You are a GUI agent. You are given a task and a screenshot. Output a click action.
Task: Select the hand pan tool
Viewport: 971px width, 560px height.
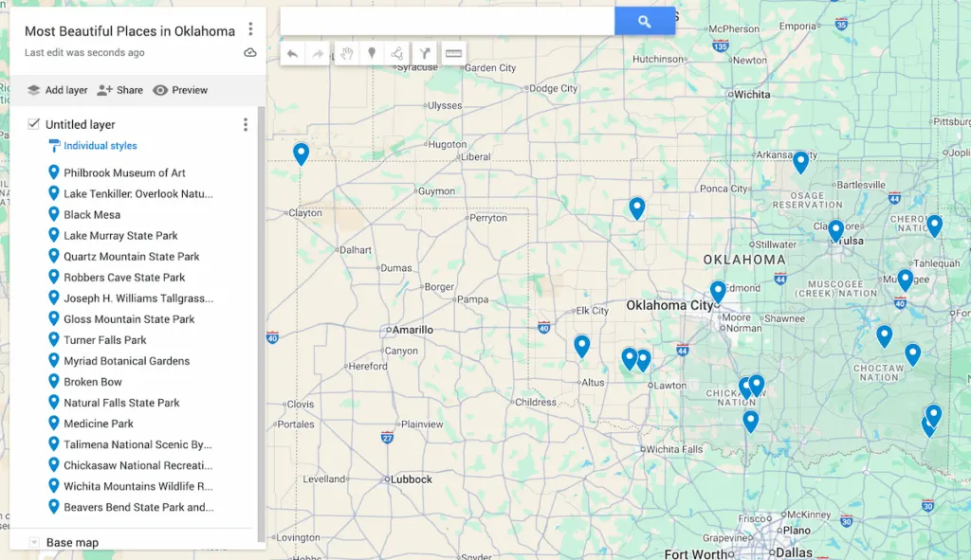click(346, 54)
